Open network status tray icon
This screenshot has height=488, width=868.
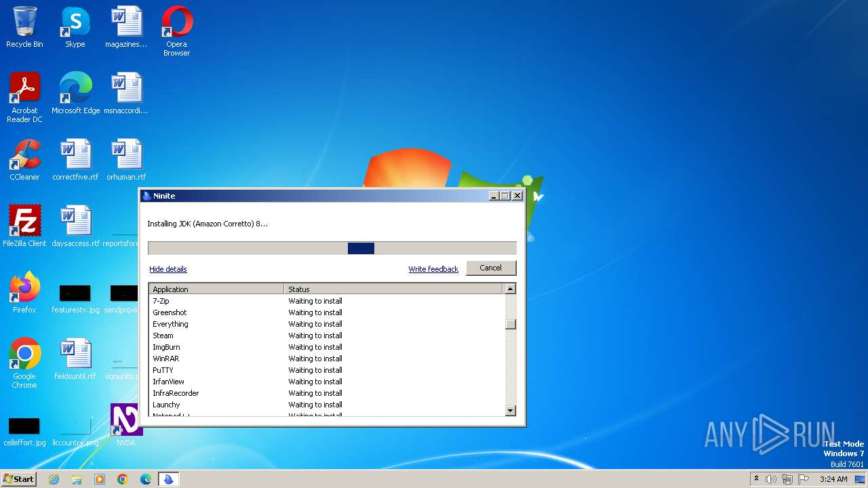(787, 479)
